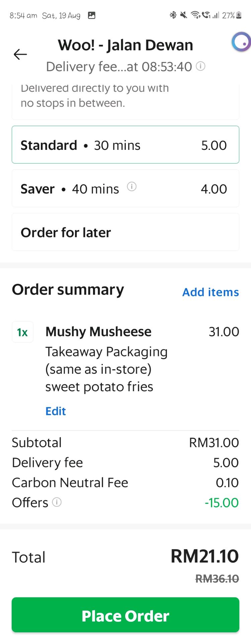Tap info icon beside Offers

point(57,502)
